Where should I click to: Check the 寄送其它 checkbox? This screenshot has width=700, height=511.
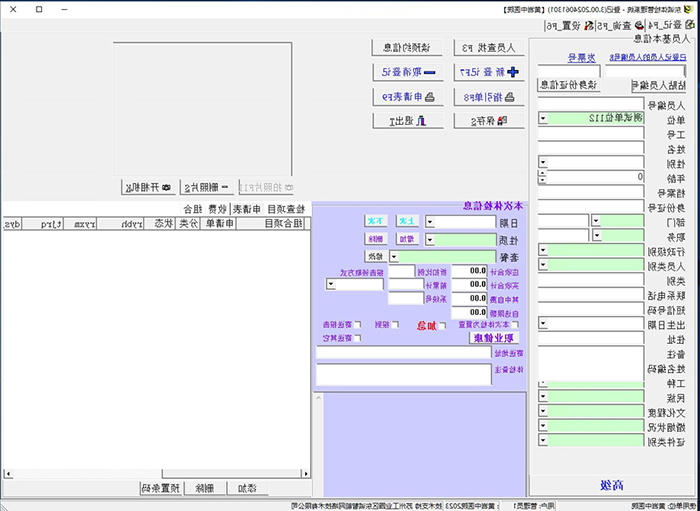358,338
